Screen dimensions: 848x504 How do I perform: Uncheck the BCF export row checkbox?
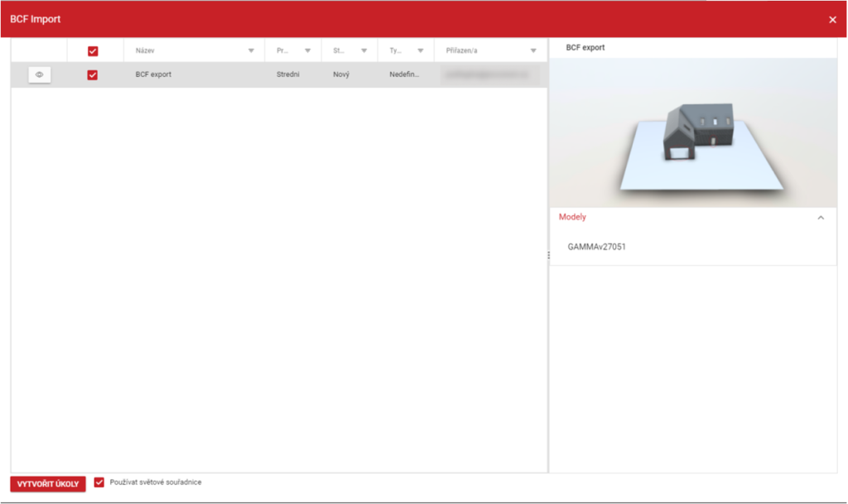[93, 75]
